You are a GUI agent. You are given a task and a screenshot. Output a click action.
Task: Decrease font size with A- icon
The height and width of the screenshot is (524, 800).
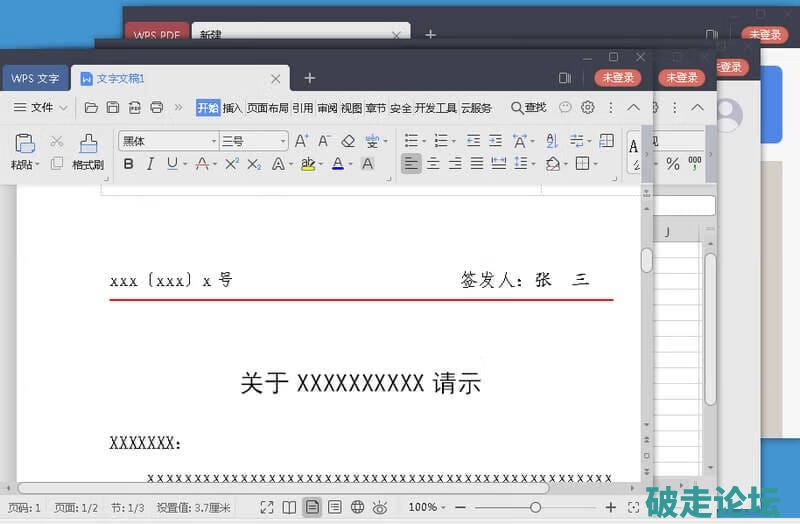coord(324,141)
